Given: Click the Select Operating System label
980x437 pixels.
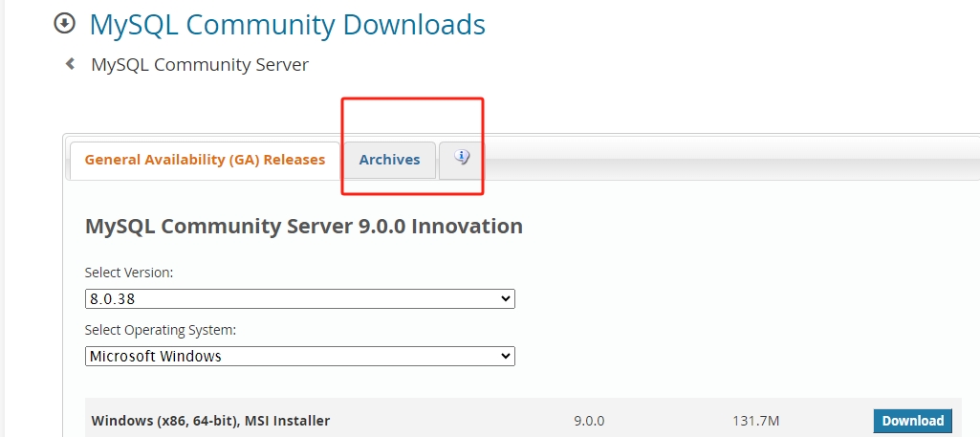Looking at the screenshot, I should [161, 330].
